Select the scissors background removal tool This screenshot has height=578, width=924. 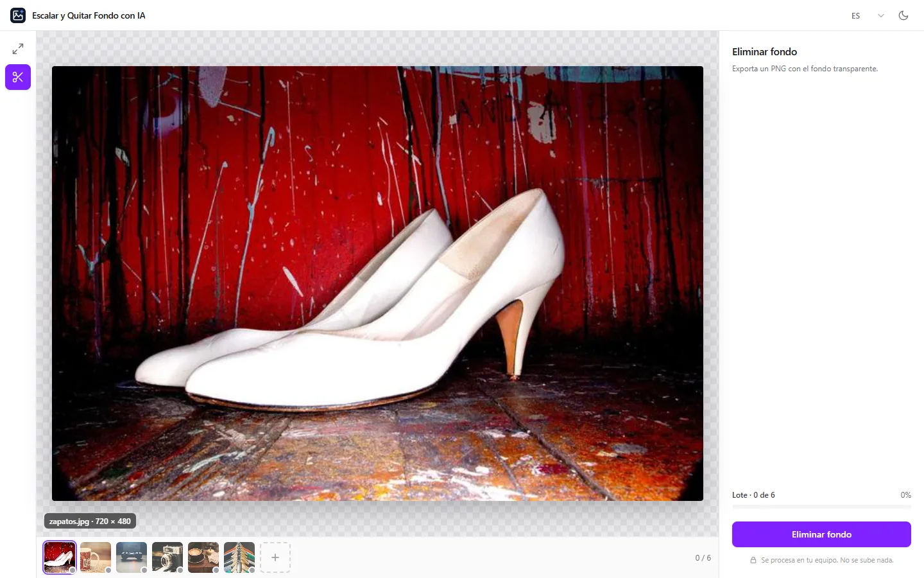click(18, 77)
